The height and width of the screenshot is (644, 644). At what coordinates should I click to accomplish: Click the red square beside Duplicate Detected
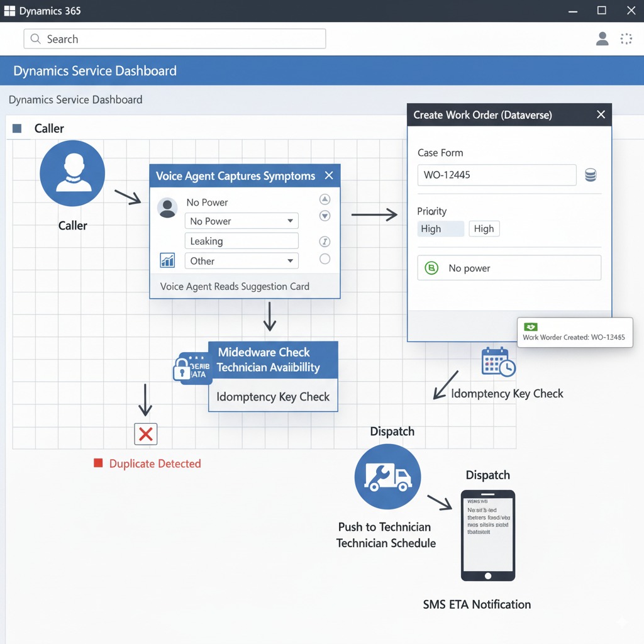[x=98, y=463]
